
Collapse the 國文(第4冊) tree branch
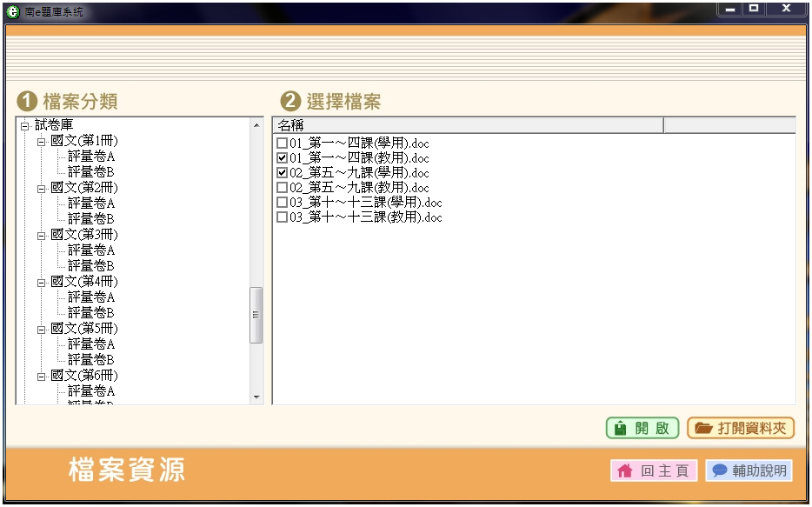click(41, 282)
